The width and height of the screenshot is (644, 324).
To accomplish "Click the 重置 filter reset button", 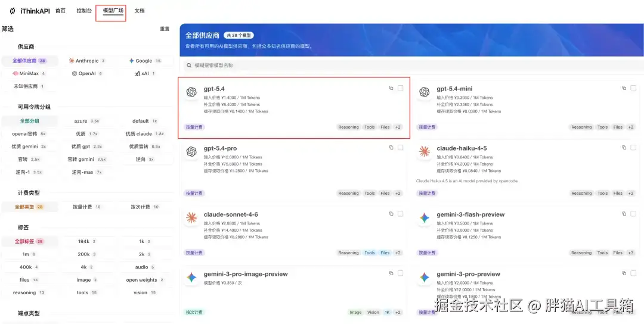I will coord(165,29).
